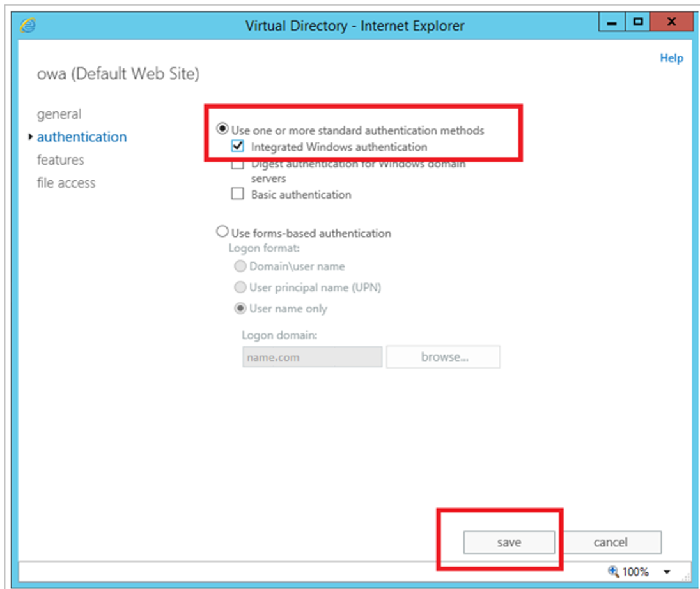Click the 'Logon format:' label

pyautogui.click(x=264, y=248)
